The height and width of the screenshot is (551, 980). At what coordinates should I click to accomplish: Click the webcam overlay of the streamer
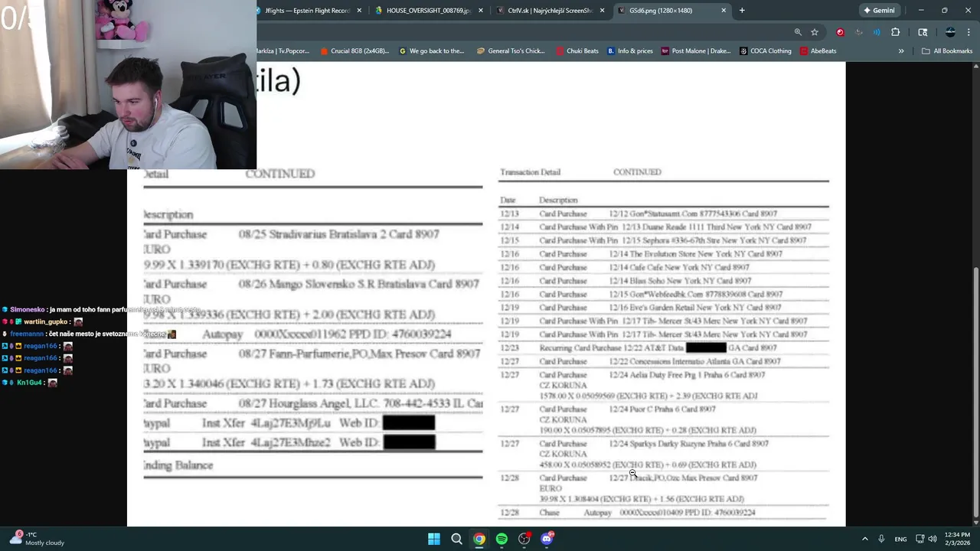(x=129, y=84)
